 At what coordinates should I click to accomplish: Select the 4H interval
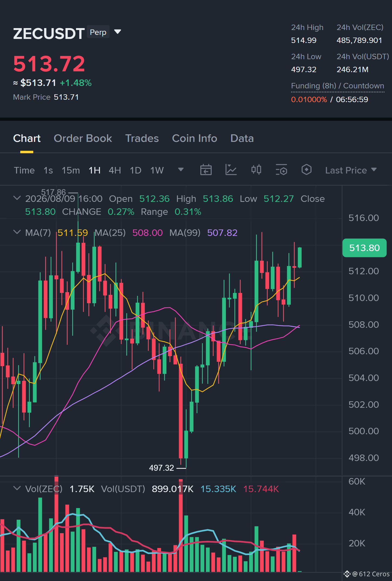pos(115,170)
